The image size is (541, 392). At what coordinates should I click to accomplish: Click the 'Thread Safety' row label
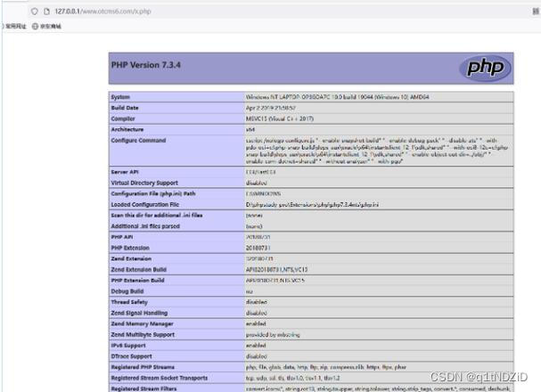(129, 302)
